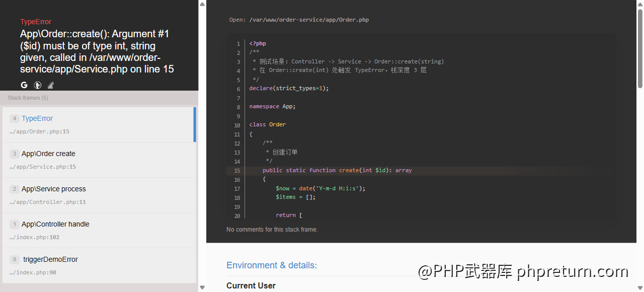The height and width of the screenshot is (292, 644).
Task: Click the '$now = date' code line
Action: 320,188
